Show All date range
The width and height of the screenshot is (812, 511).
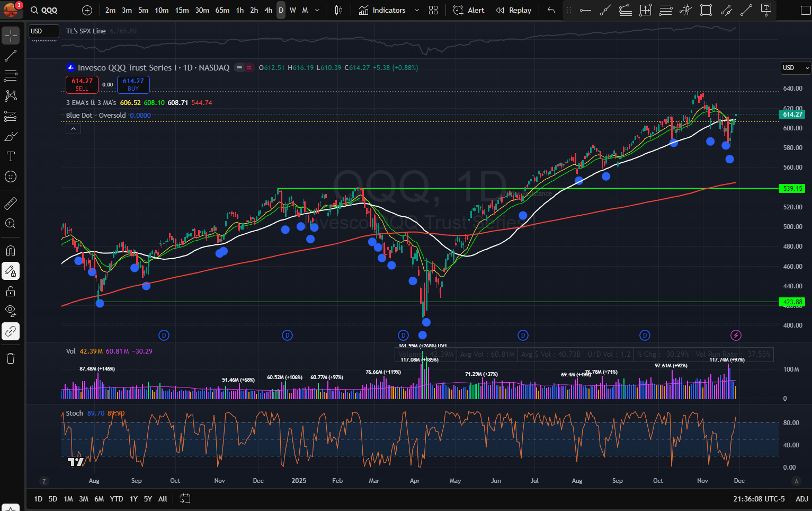click(x=163, y=499)
